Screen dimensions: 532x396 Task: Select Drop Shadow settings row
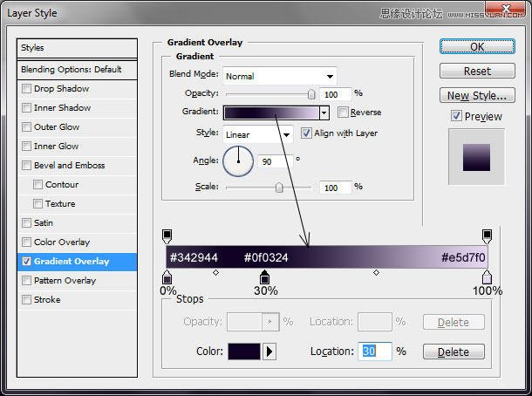click(x=77, y=89)
